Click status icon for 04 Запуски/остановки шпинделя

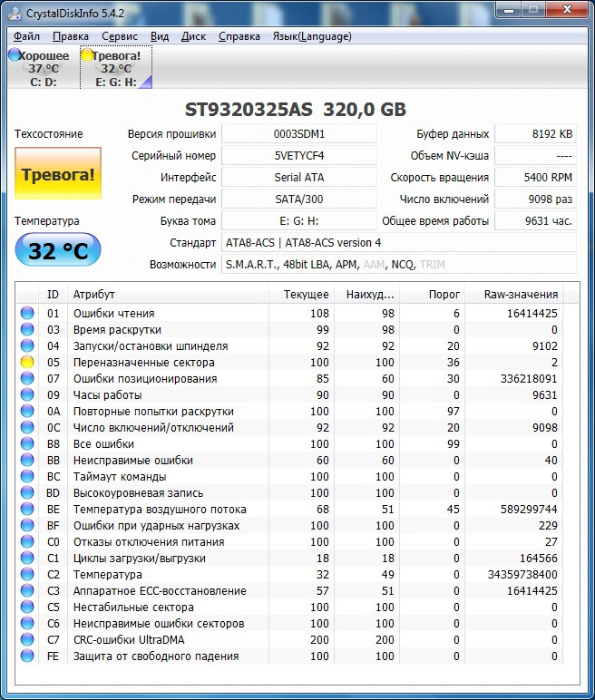pos(27,345)
